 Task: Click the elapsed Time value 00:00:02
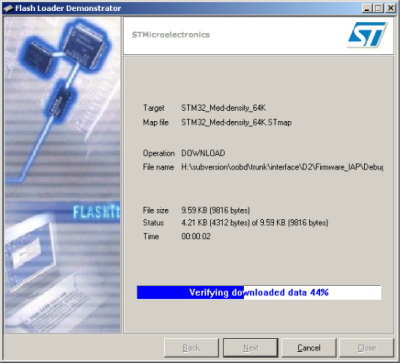196,237
